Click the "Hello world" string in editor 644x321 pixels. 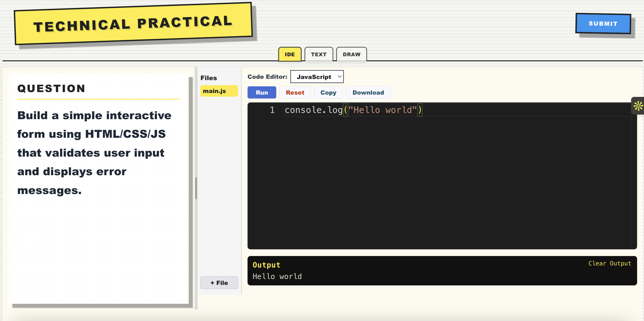tap(382, 110)
